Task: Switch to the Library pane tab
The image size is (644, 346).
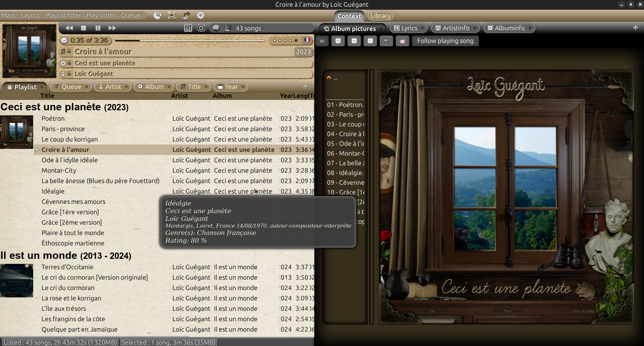Action: tap(381, 16)
